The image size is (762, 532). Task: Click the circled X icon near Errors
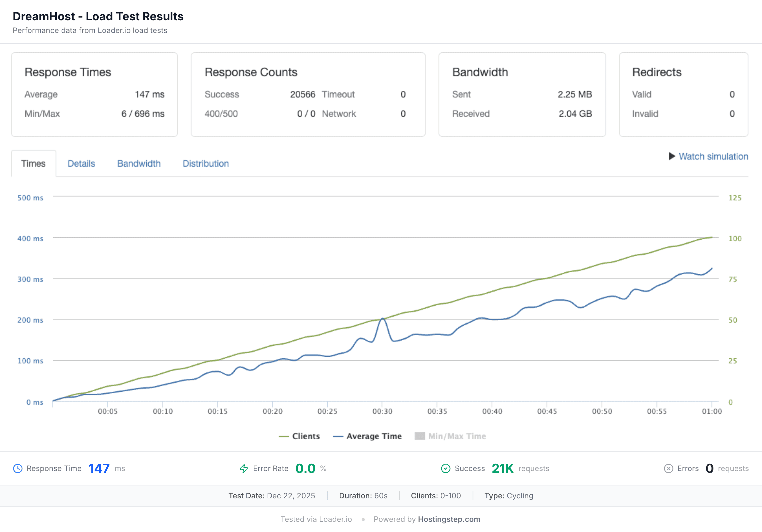(668, 469)
